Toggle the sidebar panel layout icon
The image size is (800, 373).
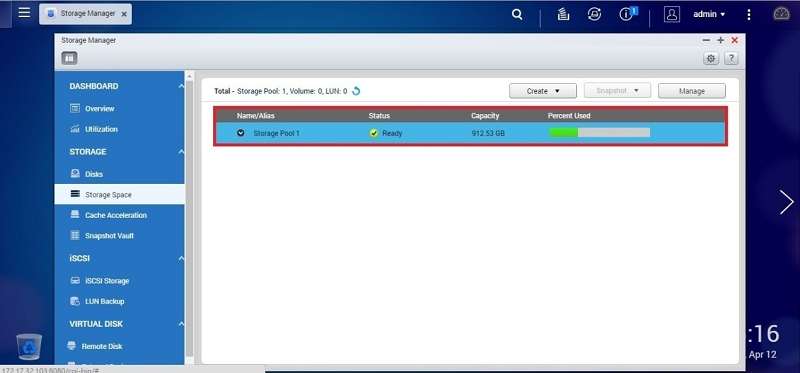pos(69,58)
